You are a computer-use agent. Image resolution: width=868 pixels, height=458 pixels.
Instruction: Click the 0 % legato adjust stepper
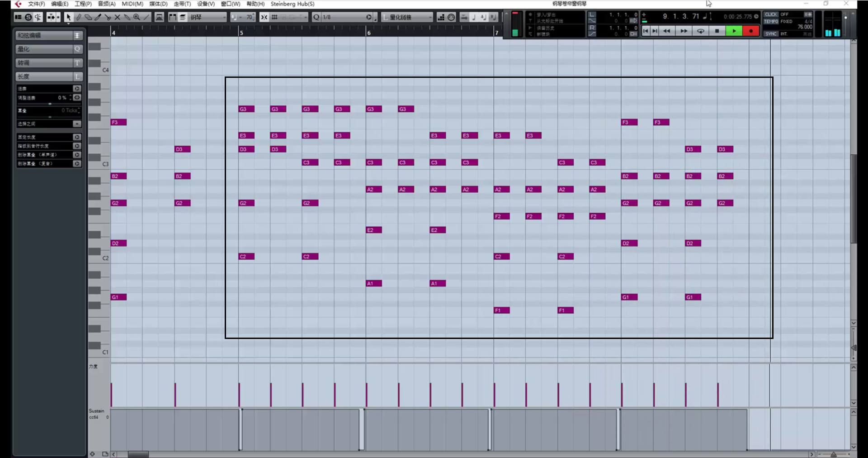pos(71,97)
